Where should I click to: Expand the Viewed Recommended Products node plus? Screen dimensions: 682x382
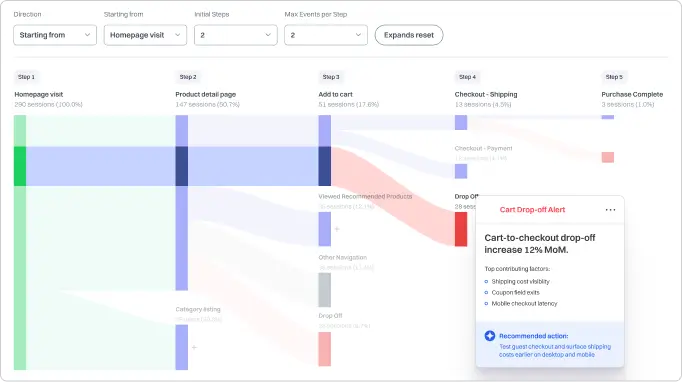pos(337,229)
